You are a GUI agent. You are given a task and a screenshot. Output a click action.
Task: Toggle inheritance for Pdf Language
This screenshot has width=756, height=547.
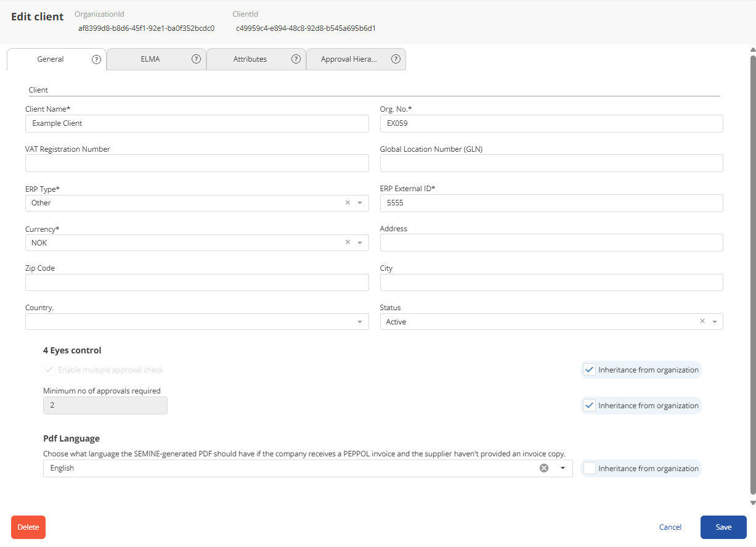pos(590,468)
